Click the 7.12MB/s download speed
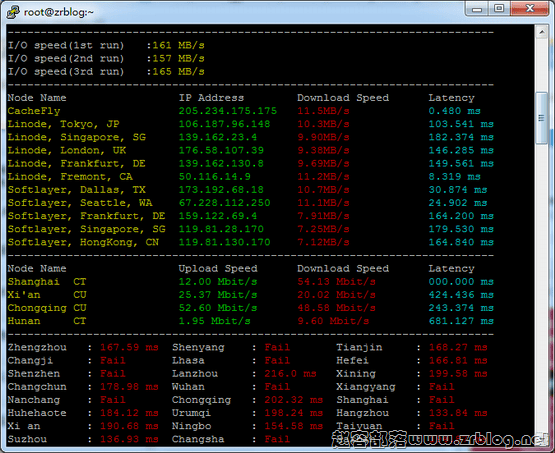Image resolution: width=555 pixels, height=453 pixels. pos(323,242)
